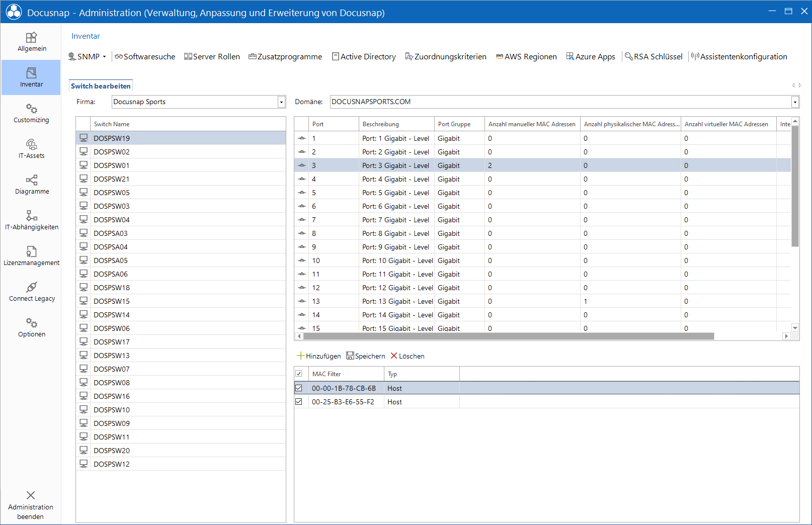Image resolution: width=812 pixels, height=525 pixels.
Task: Sort by the Port Gruppe column header
Action: click(x=459, y=124)
